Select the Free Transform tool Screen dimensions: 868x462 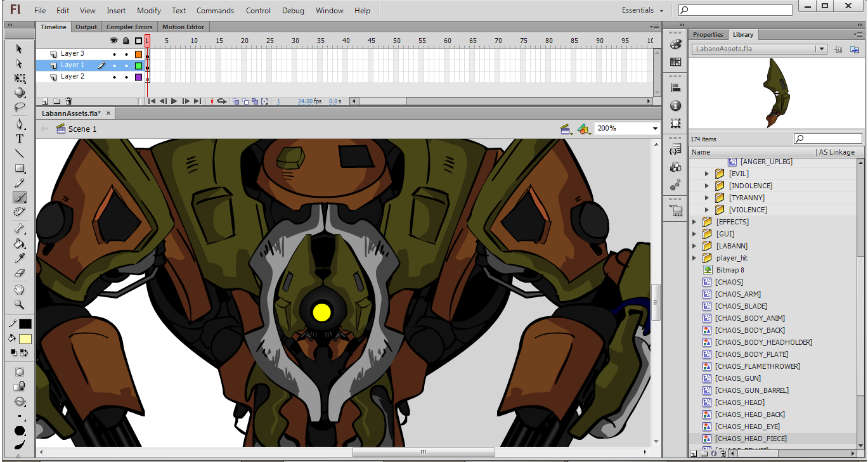click(x=20, y=78)
